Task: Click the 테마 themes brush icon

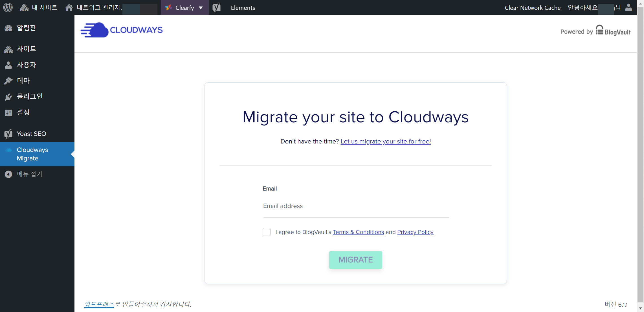Action: tap(8, 81)
